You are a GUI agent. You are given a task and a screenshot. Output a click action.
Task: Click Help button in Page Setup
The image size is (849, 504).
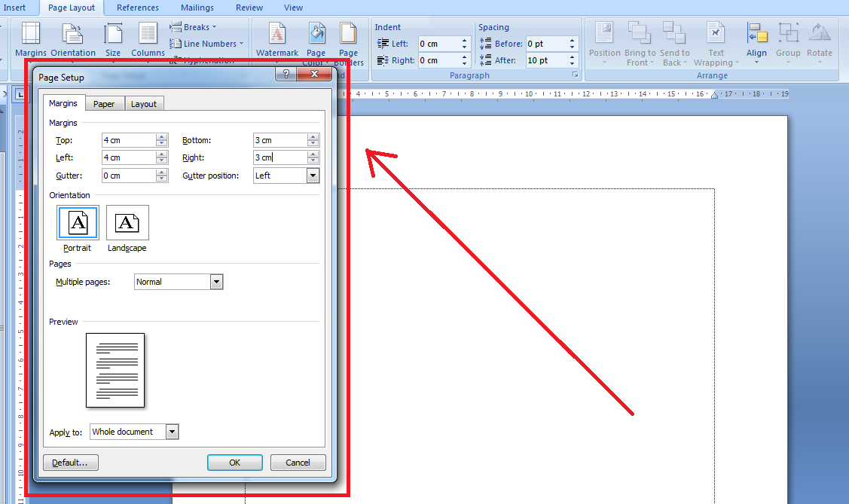[286, 74]
